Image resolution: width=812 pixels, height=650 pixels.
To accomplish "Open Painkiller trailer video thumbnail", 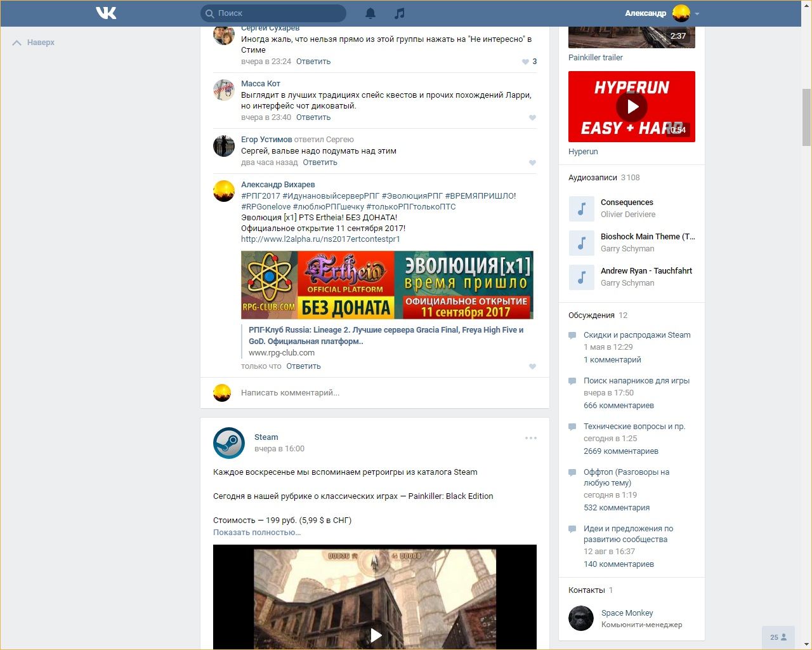I will [x=632, y=37].
